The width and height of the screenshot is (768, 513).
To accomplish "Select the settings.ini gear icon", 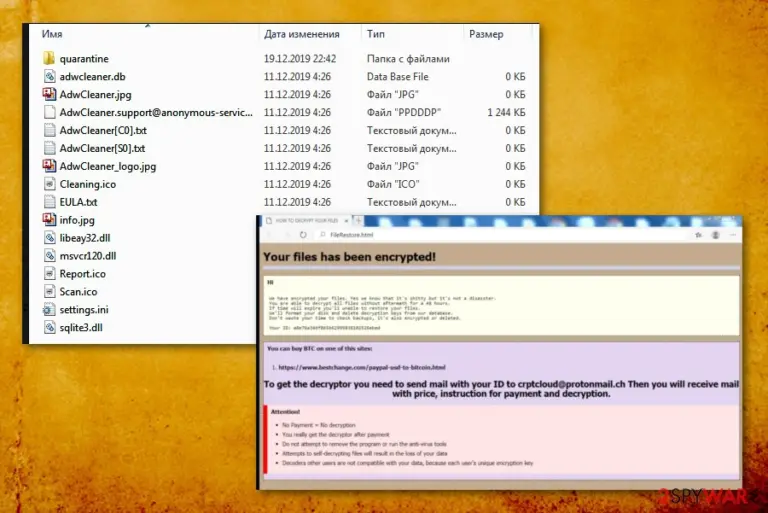I will tap(48, 310).
